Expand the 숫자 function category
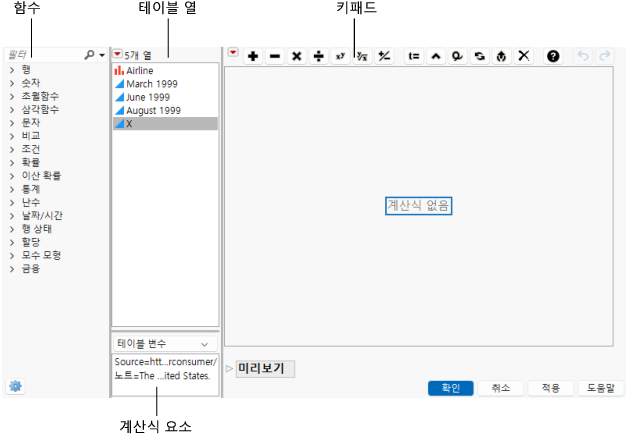Screen dimensions: 627x441 pyautogui.click(x=12, y=83)
